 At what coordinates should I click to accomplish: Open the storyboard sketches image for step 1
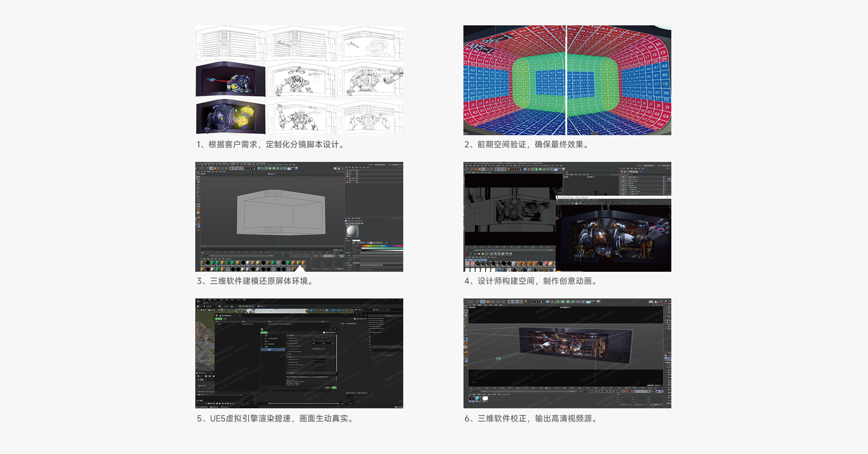pyautogui.click(x=299, y=80)
